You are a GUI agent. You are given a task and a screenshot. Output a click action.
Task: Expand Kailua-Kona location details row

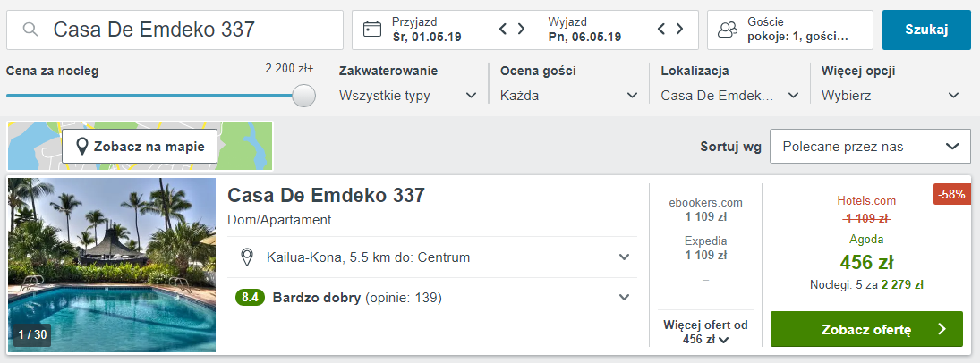coord(624,257)
